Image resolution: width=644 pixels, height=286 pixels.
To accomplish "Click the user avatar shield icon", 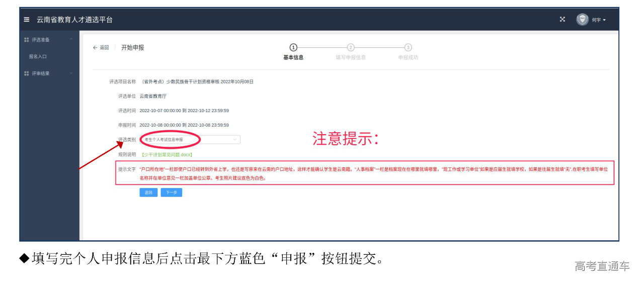I will point(582,20).
